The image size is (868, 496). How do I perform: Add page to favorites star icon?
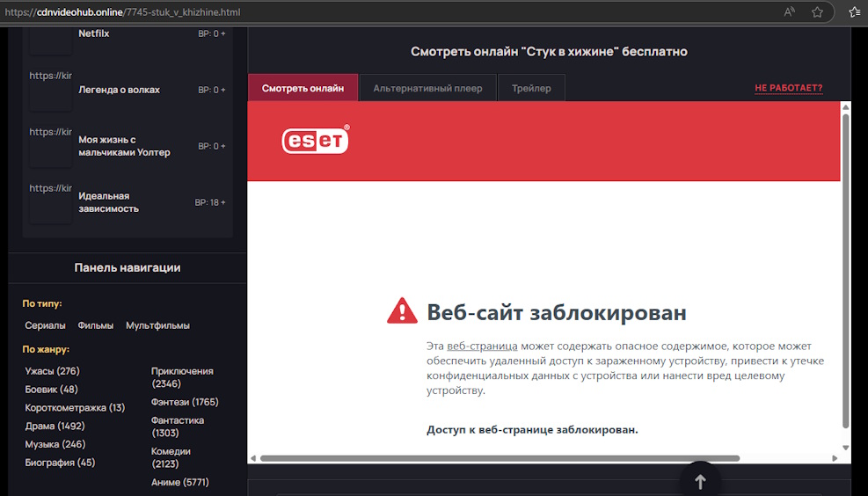817,12
